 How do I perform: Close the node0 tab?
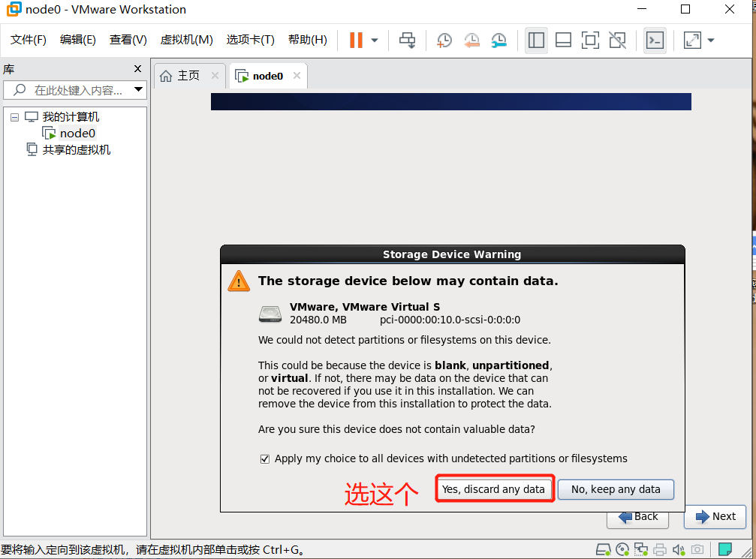pyautogui.click(x=297, y=76)
